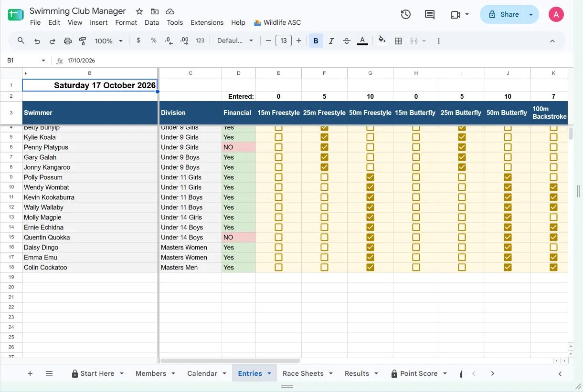Viewport: 583px width, 392px height.
Task: Open Calendar tab menu arrow
Action: (x=224, y=373)
